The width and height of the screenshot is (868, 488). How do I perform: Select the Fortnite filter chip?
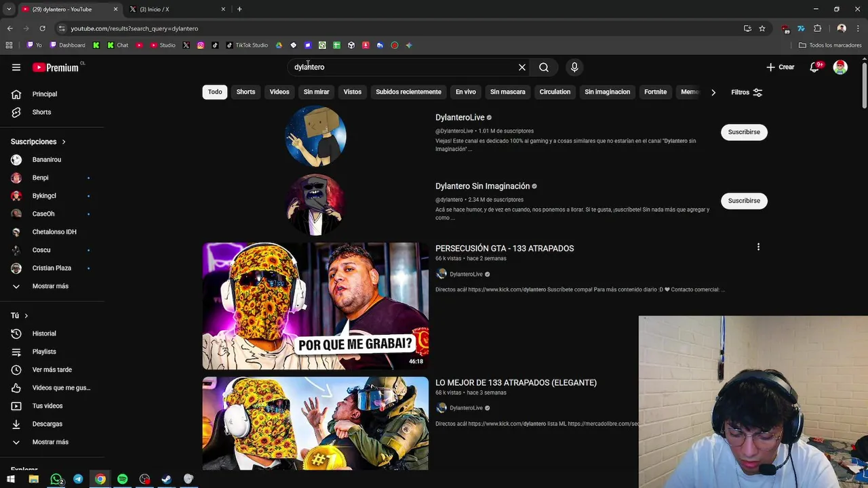[655, 92]
